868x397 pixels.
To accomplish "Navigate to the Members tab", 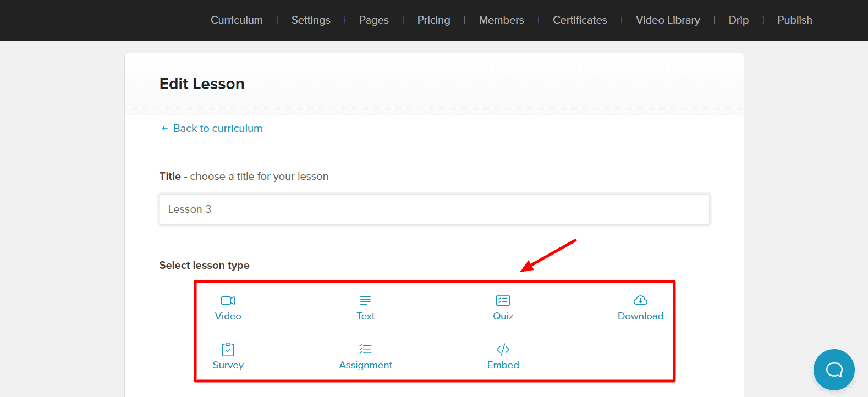I will [x=501, y=20].
